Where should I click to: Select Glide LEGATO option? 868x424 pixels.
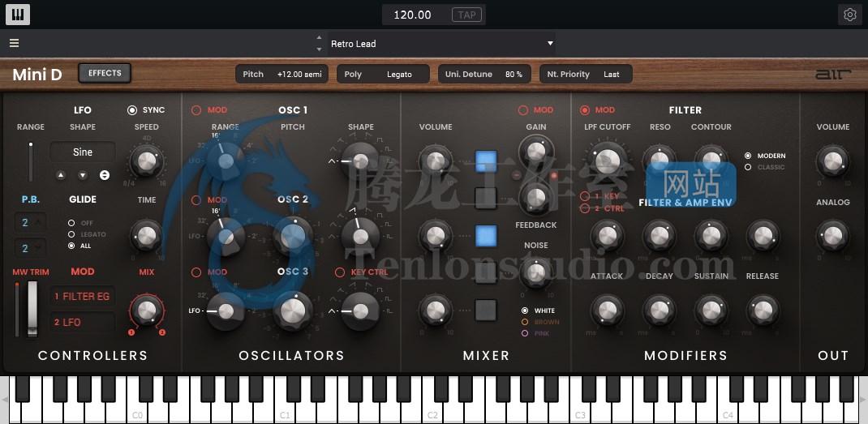tap(71, 234)
